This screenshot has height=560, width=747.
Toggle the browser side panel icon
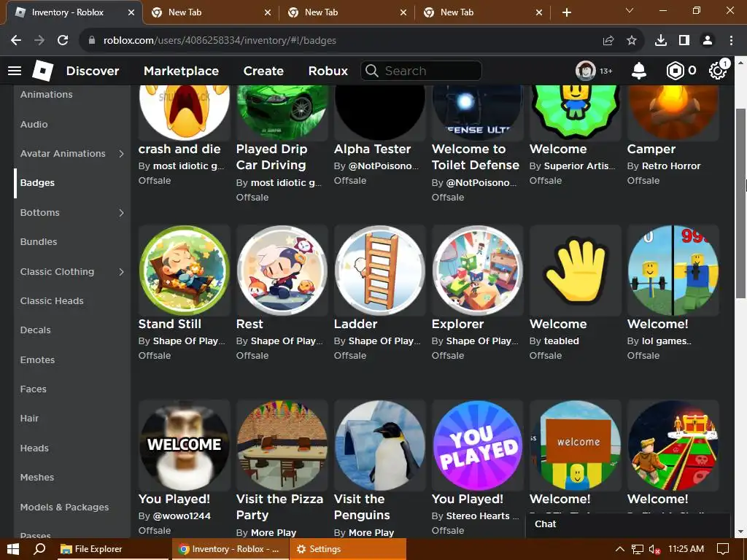point(684,41)
